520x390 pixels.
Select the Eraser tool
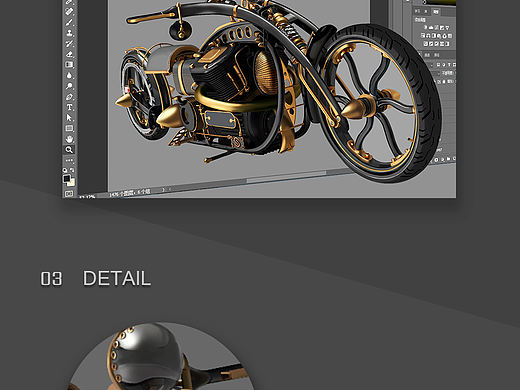click(x=69, y=54)
